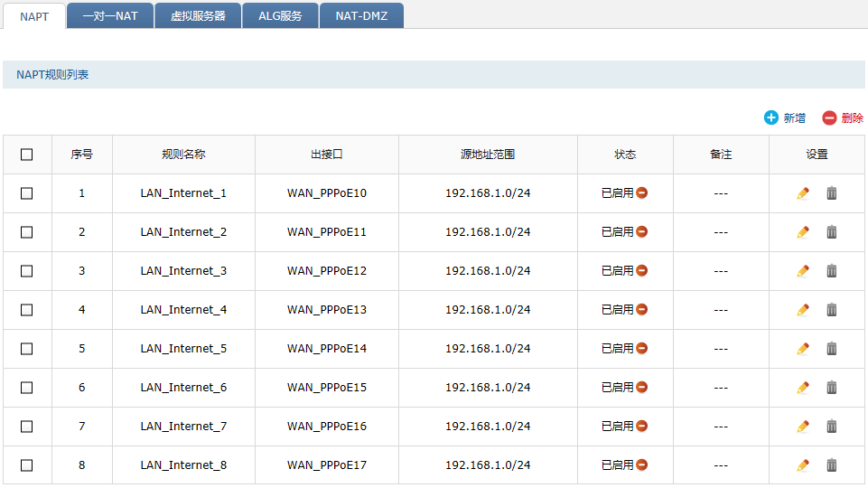
Task: Check the box for rule LAN_Internet_8
Action: 26,465
